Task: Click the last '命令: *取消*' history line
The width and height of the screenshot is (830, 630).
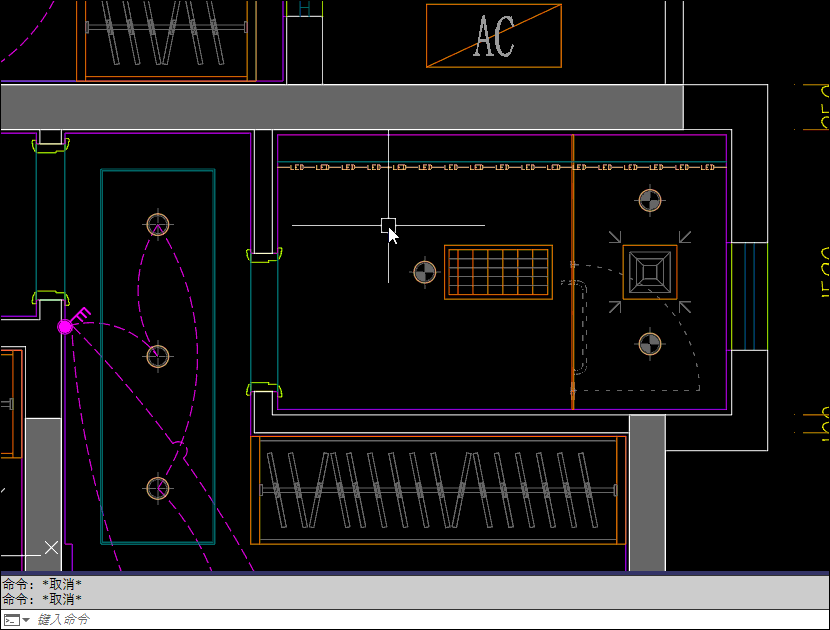Action: pyautogui.click(x=42, y=599)
